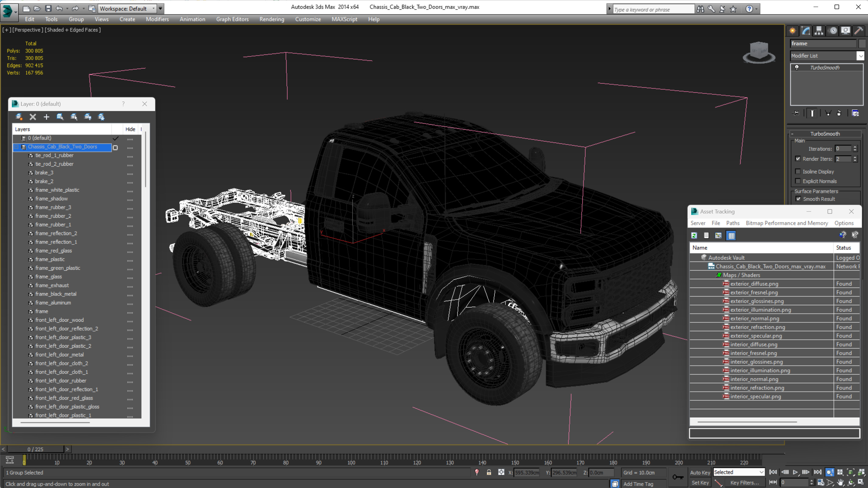The height and width of the screenshot is (488, 868).
Task: Open Paths menu in Asset Tracking
Action: click(733, 223)
